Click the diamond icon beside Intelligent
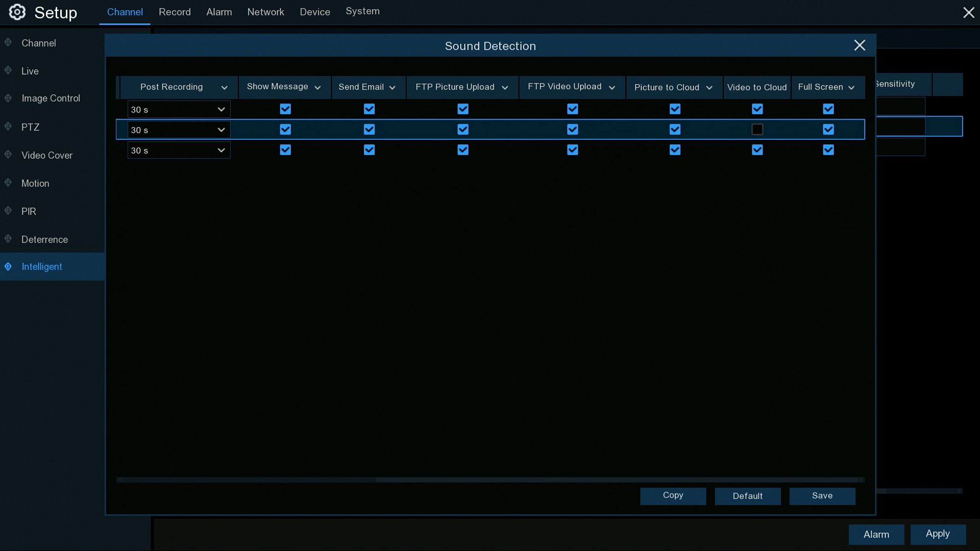 click(8, 267)
